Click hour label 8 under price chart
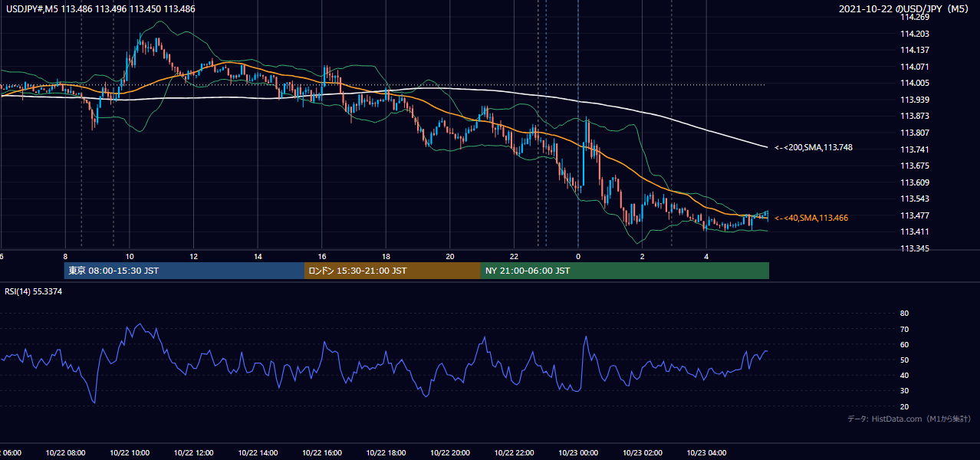 point(65,257)
